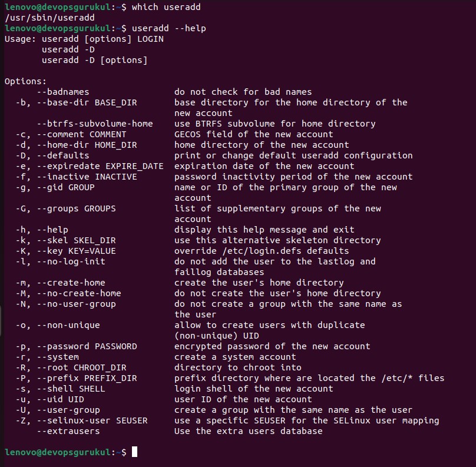Click the '/usr/sbin/useradd' output path

click(x=49, y=18)
